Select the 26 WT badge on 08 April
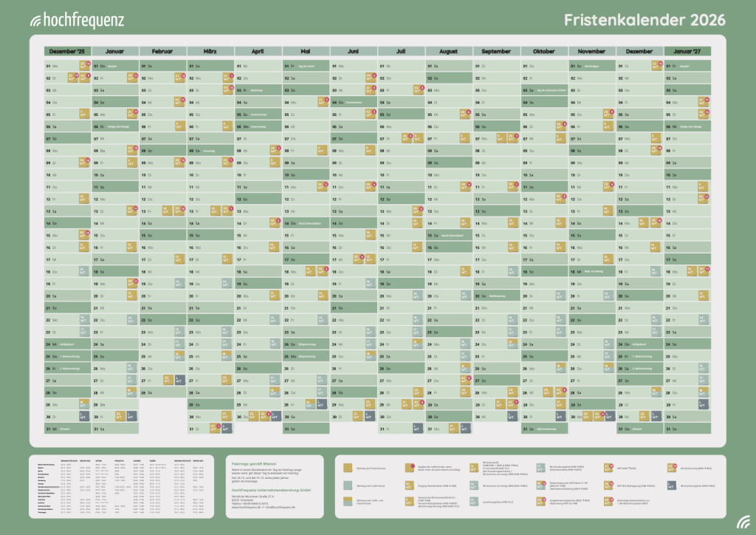This screenshot has width=756, height=535. pyautogui.click(x=274, y=151)
